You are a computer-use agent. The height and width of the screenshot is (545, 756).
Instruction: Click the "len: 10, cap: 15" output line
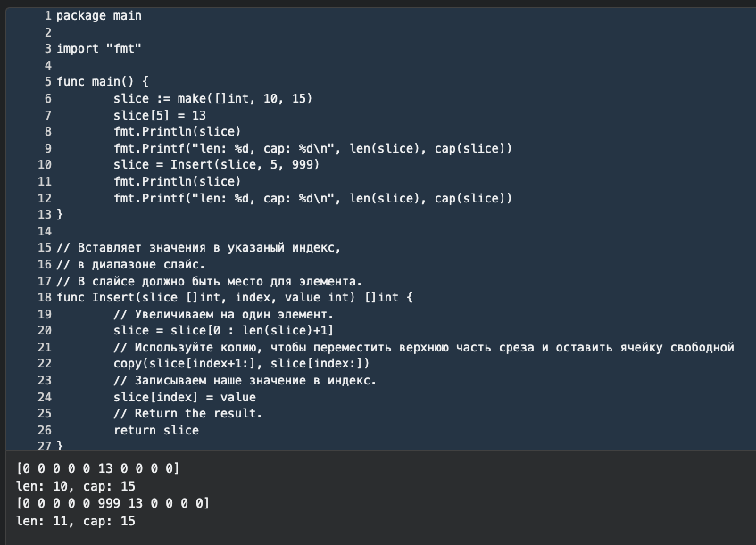click(75, 485)
